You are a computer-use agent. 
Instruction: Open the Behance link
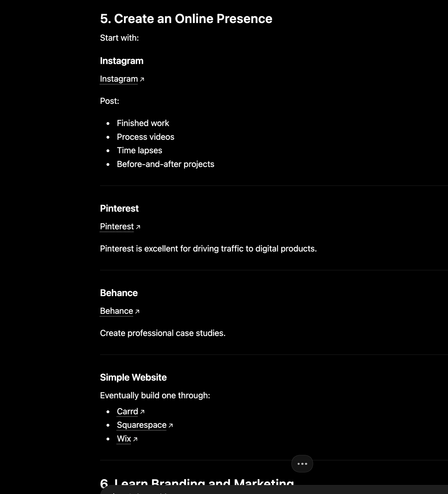click(x=116, y=311)
